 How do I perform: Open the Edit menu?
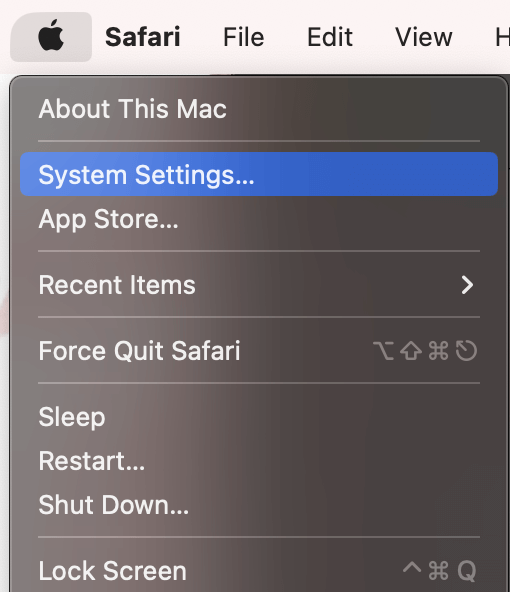coord(330,37)
